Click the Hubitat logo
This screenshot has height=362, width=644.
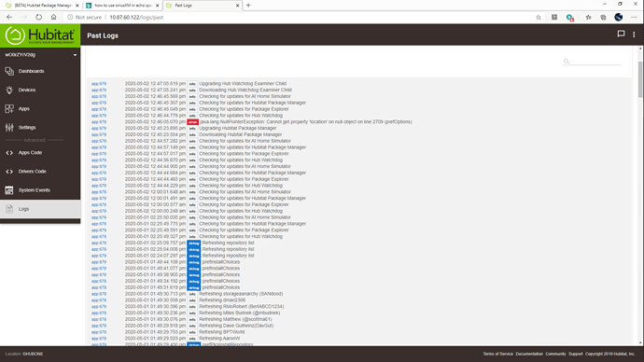40,35
